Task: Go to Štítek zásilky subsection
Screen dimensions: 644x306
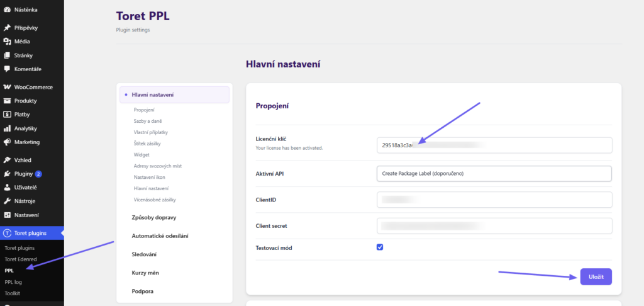Action: click(x=147, y=144)
